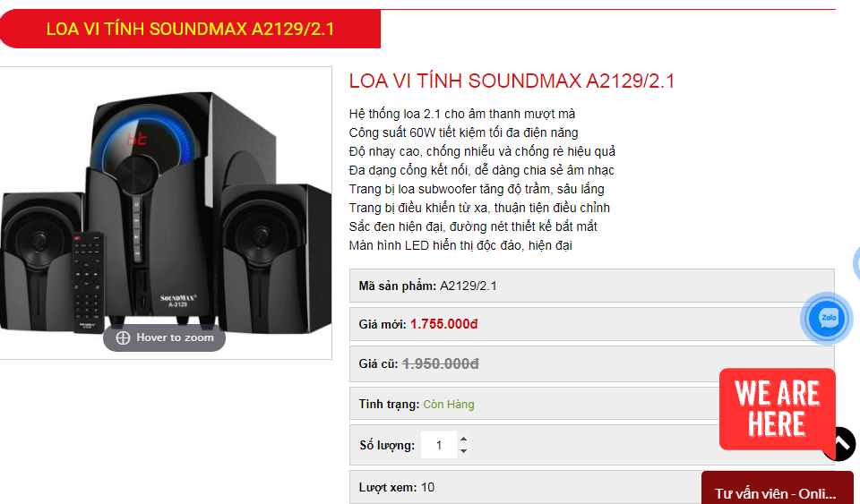
Task: Focus the Số lượng quantity field
Action: (x=439, y=445)
